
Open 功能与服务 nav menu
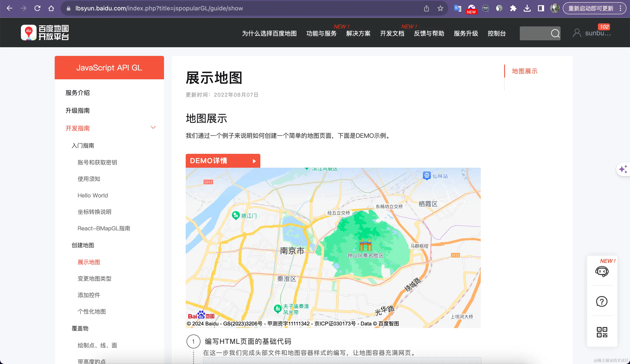(322, 33)
